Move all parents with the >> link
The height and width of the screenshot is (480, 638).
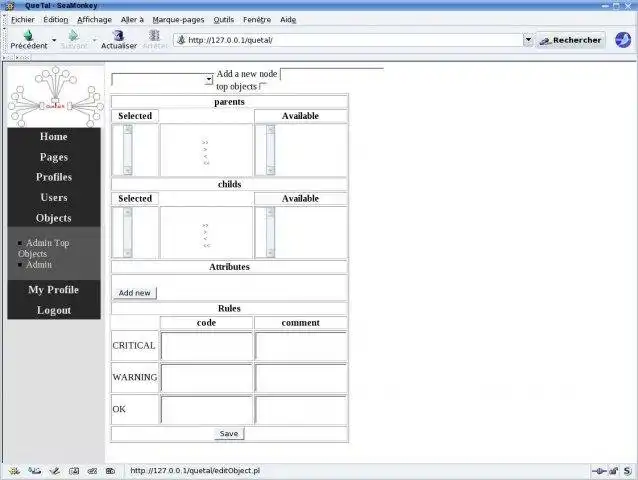tap(205, 142)
